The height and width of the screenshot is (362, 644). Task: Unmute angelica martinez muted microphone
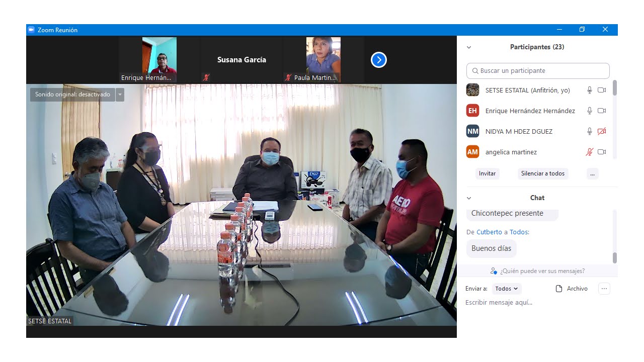point(590,152)
